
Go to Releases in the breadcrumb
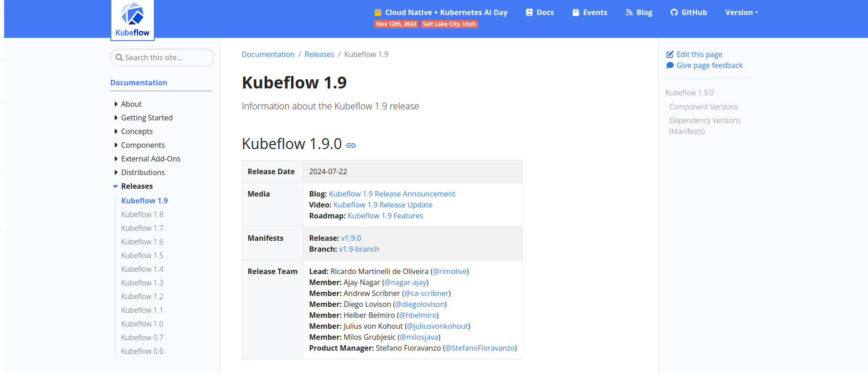[319, 54]
